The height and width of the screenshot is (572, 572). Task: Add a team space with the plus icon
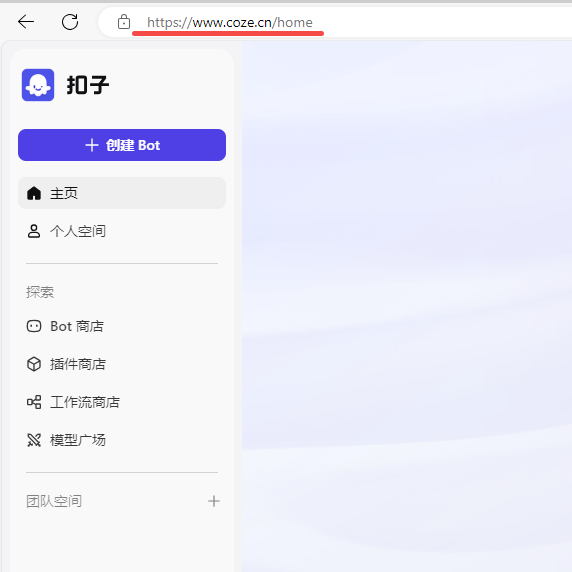214,501
